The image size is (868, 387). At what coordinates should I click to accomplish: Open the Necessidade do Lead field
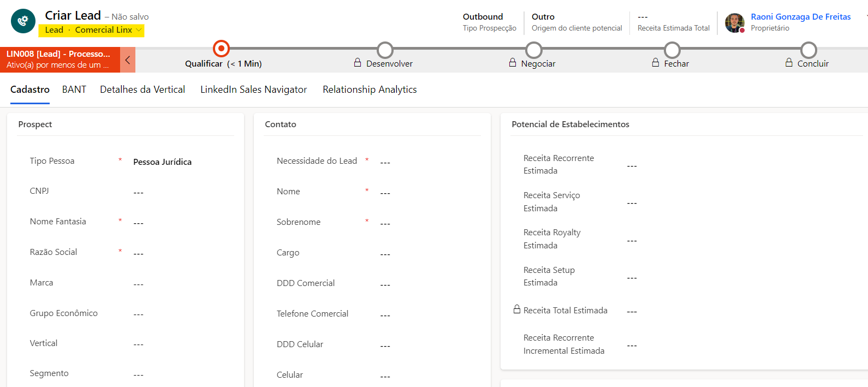point(426,162)
